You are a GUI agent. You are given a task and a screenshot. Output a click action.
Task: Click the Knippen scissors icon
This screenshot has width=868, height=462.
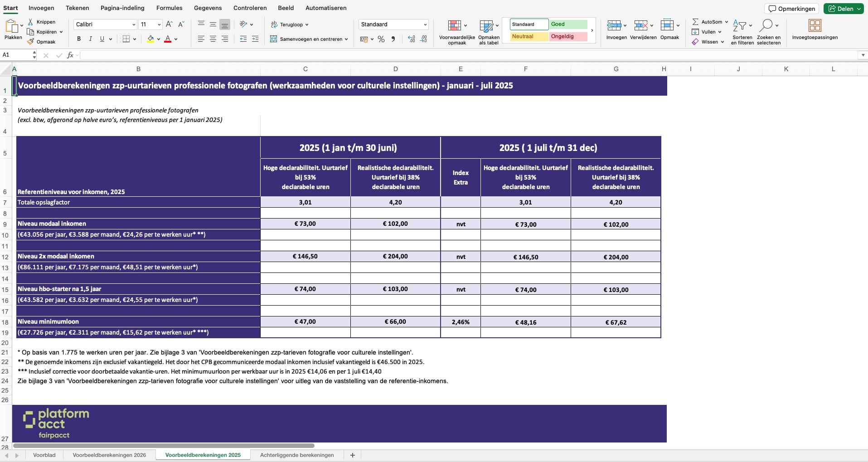point(30,22)
